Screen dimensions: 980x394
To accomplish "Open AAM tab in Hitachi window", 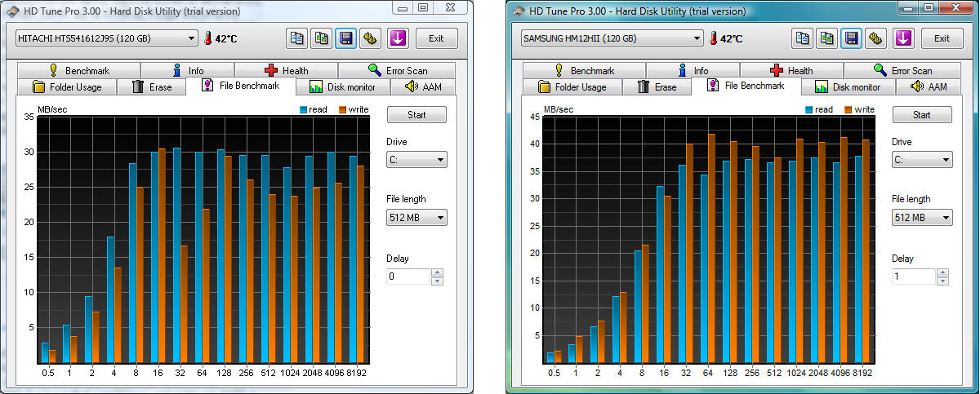I will (x=423, y=87).
